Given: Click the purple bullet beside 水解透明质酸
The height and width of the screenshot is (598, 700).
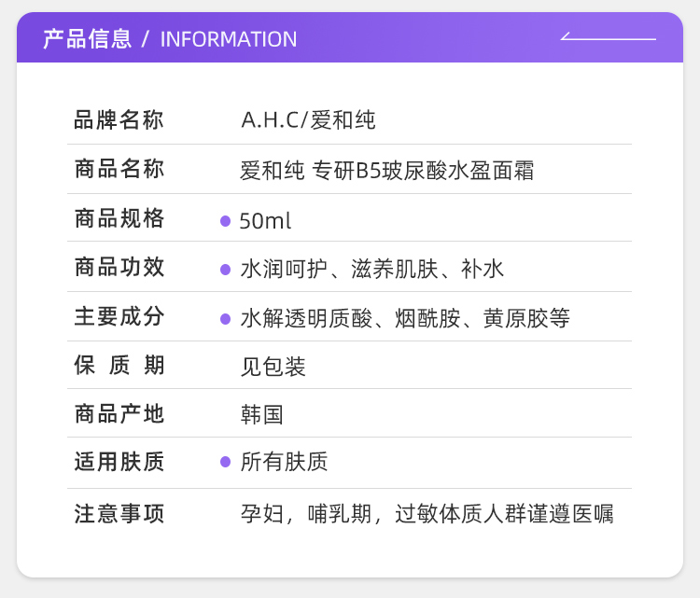Looking at the screenshot, I should click(x=225, y=319).
